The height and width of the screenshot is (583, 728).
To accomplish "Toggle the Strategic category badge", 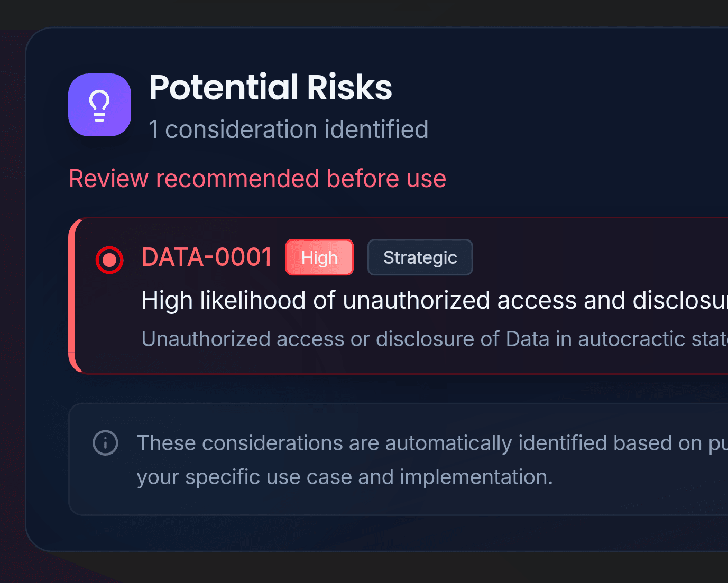I will [420, 257].
